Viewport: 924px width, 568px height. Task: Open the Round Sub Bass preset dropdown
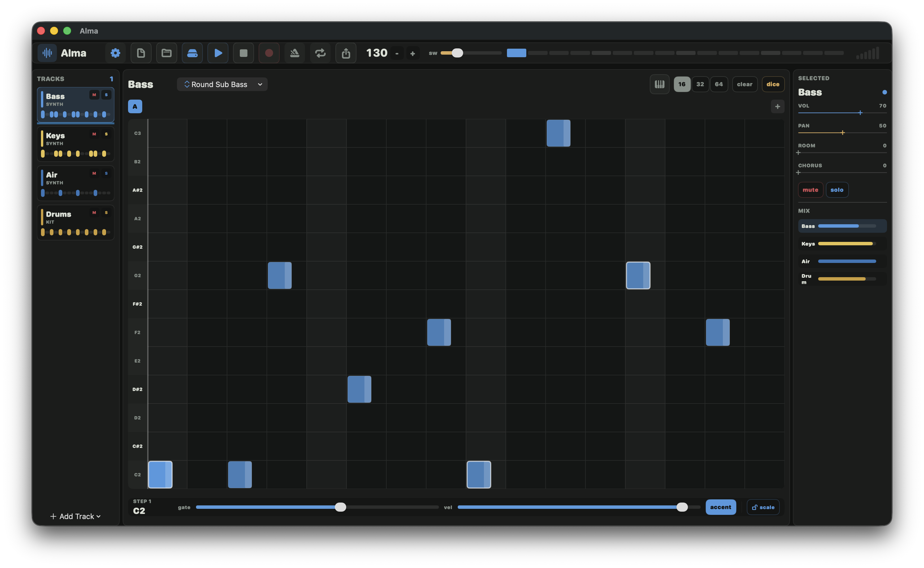tap(222, 85)
